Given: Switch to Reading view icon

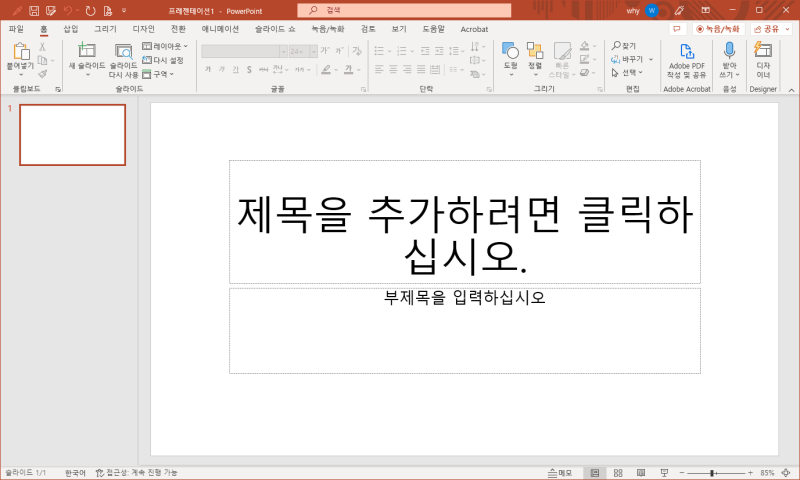Looking at the screenshot, I should click(641, 473).
